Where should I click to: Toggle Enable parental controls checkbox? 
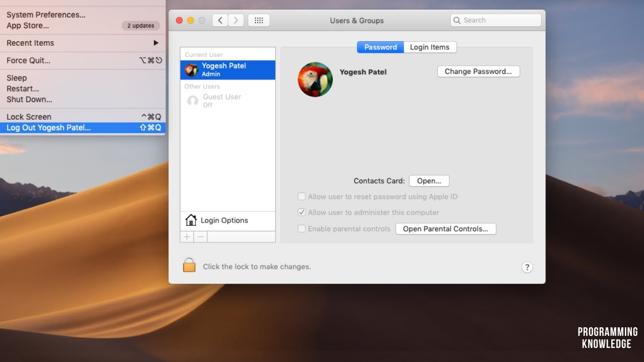point(302,228)
